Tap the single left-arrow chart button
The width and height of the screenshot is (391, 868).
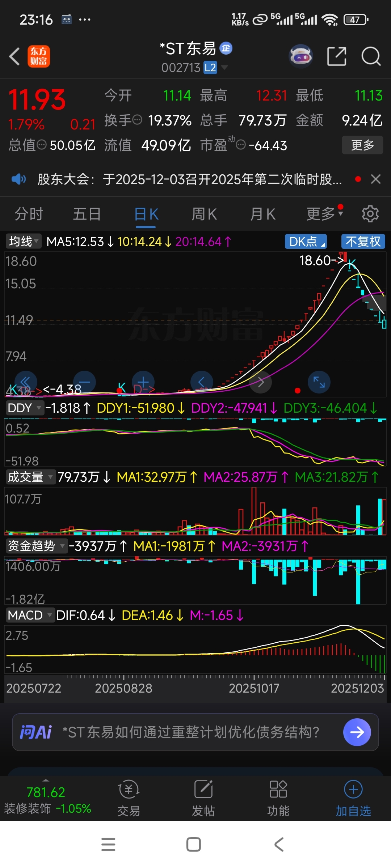(x=202, y=382)
